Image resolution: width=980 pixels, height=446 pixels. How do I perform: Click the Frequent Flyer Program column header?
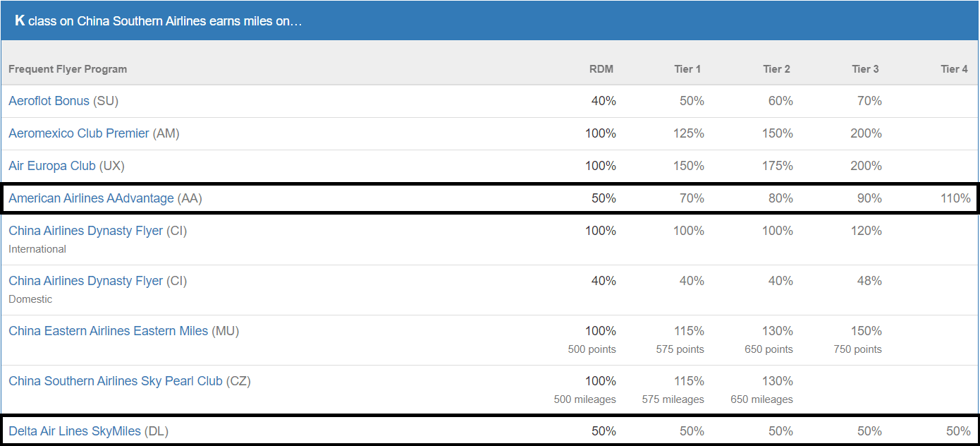click(68, 69)
